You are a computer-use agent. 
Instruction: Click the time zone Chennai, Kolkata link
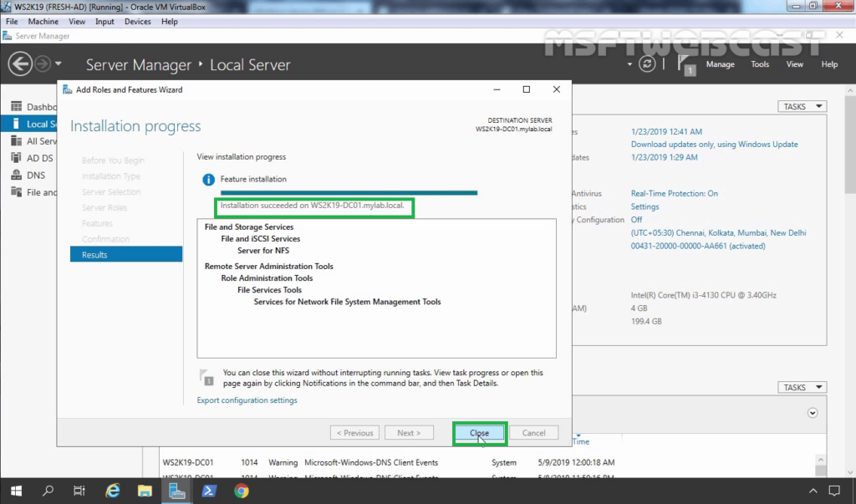718,233
